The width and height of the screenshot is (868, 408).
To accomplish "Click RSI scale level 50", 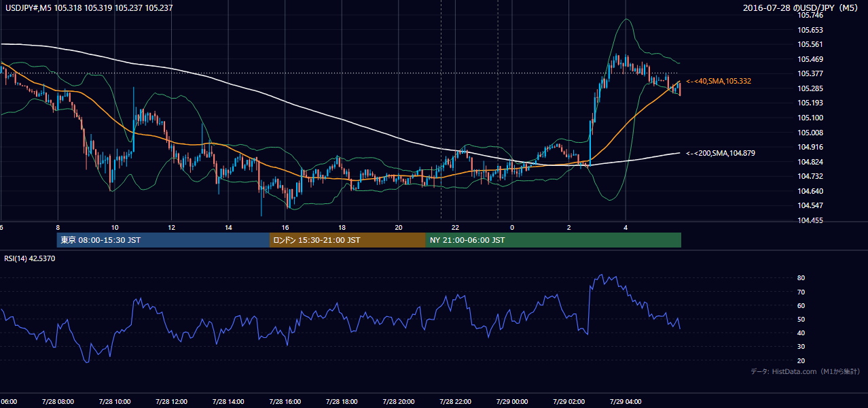I will 801,319.
